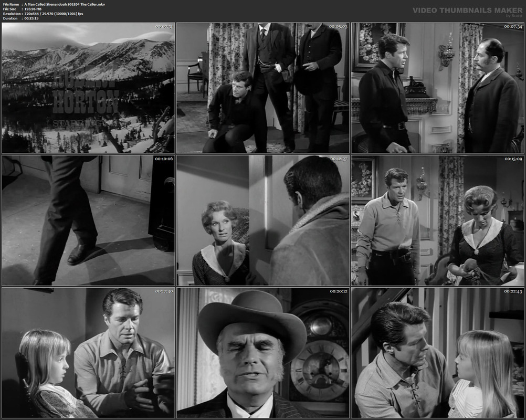Click the 'Duration' label

[x=10, y=18]
